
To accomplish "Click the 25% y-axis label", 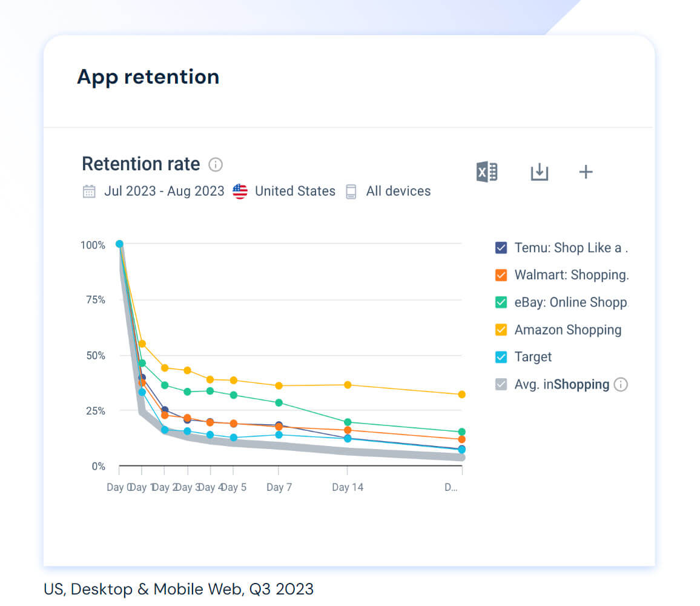I will point(96,411).
